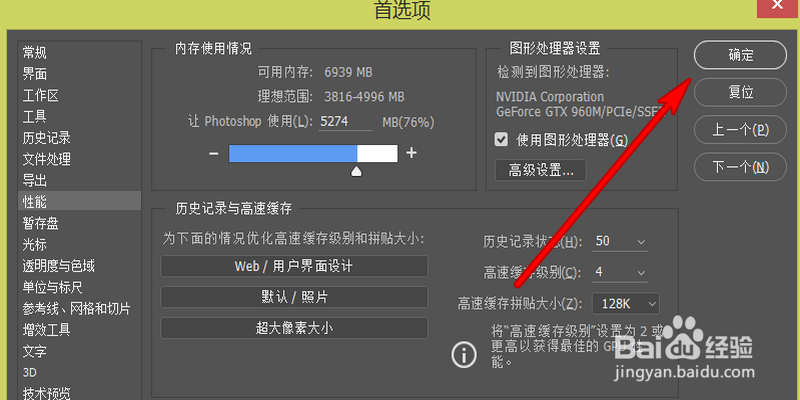This screenshot has width=800, height=400.
Task: Click the 复位 button
Action: (x=740, y=92)
